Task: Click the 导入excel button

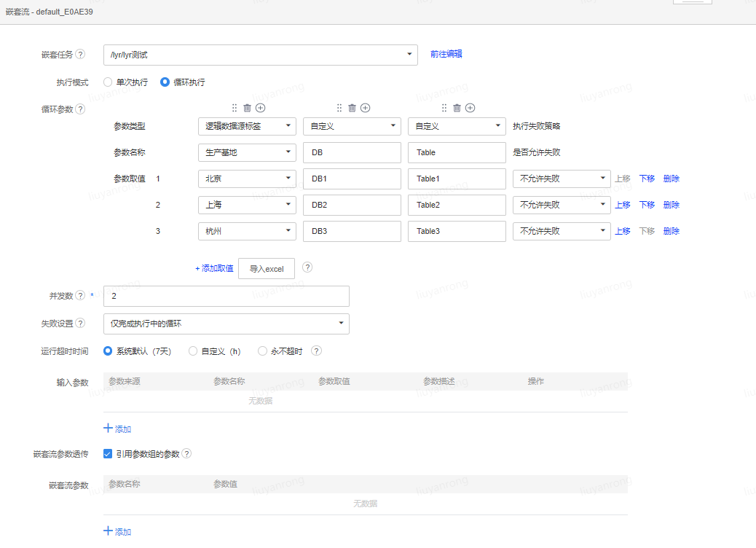Action: click(267, 269)
